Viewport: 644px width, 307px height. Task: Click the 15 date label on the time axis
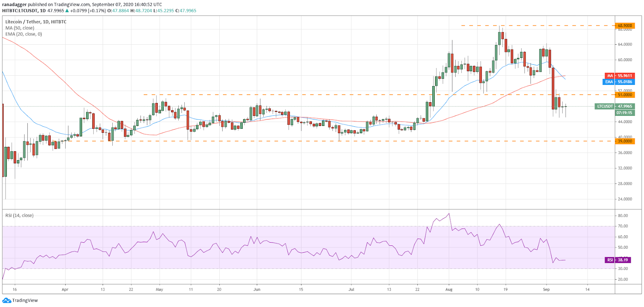tap(301, 290)
